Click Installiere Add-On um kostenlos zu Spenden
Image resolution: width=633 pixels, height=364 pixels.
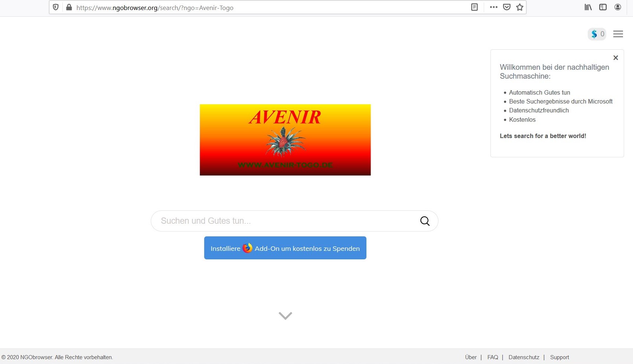(x=285, y=248)
